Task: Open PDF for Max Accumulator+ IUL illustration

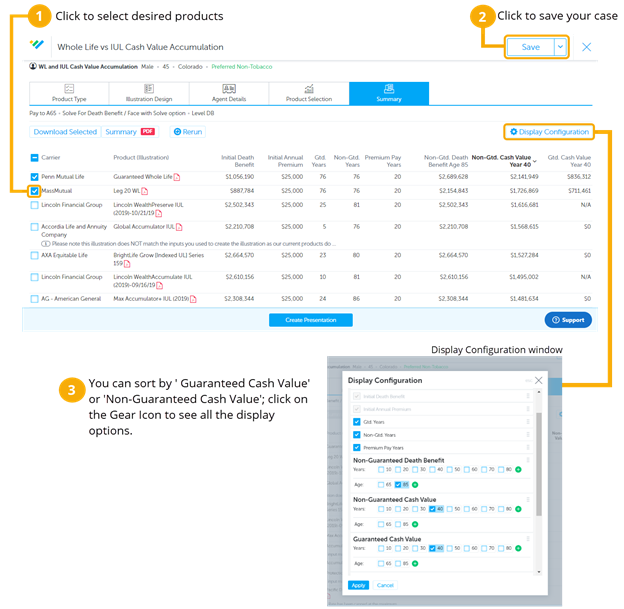Action: coord(193,299)
